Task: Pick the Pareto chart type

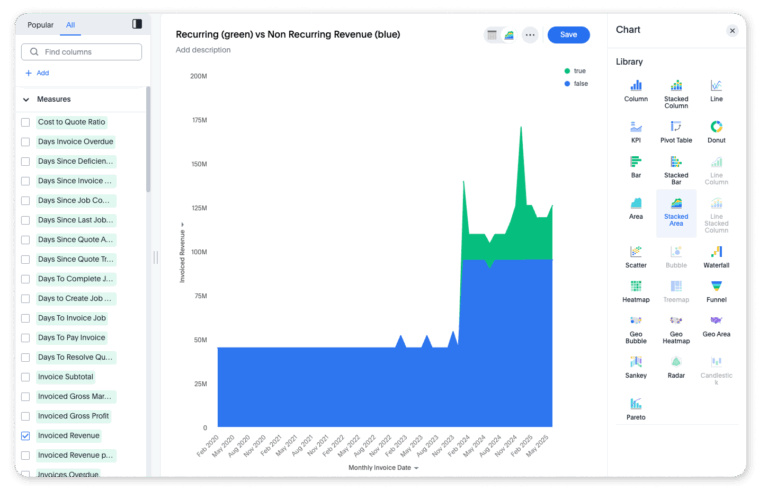Action: click(x=635, y=403)
